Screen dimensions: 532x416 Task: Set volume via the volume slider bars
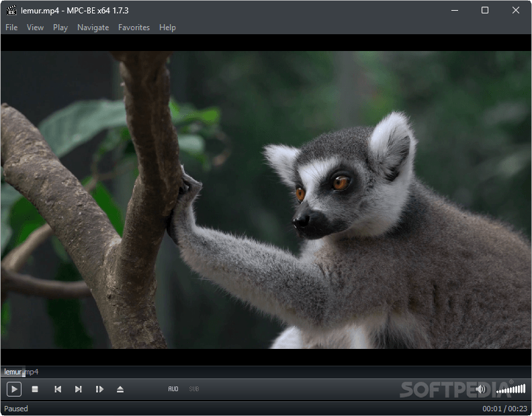click(511, 389)
